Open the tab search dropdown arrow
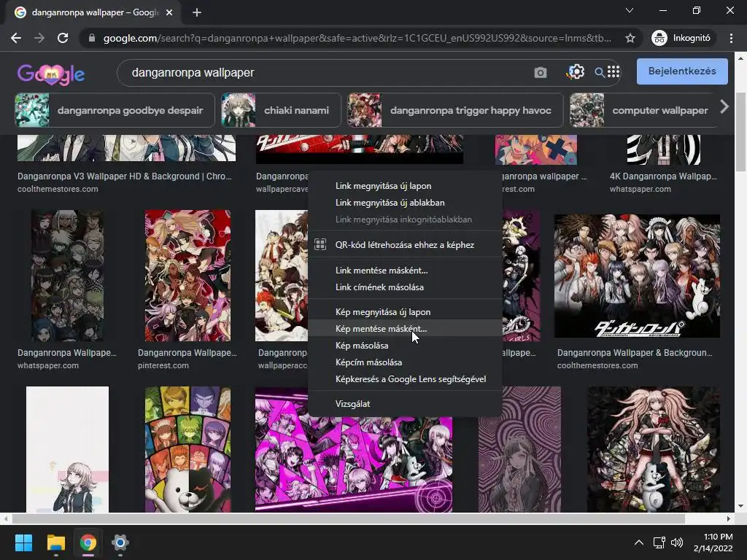747x560 pixels. coord(630,10)
